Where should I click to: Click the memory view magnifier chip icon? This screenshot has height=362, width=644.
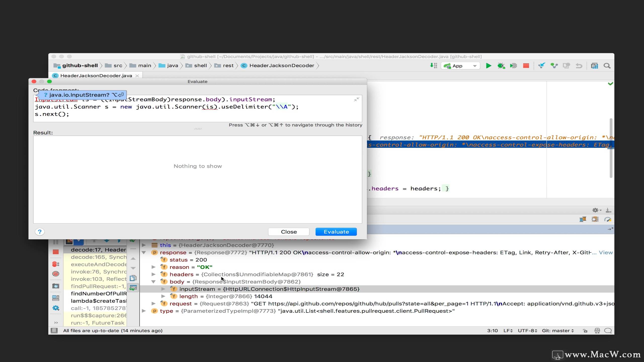click(595, 219)
